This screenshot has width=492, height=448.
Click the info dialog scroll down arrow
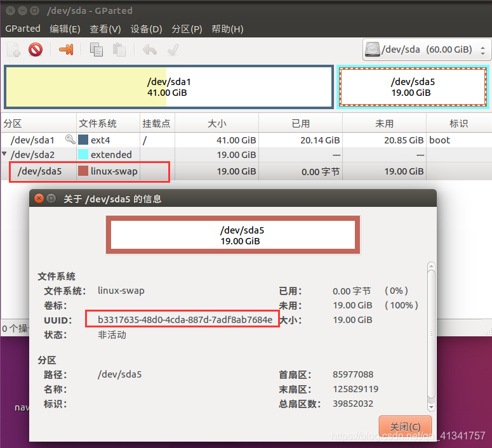tap(432, 407)
